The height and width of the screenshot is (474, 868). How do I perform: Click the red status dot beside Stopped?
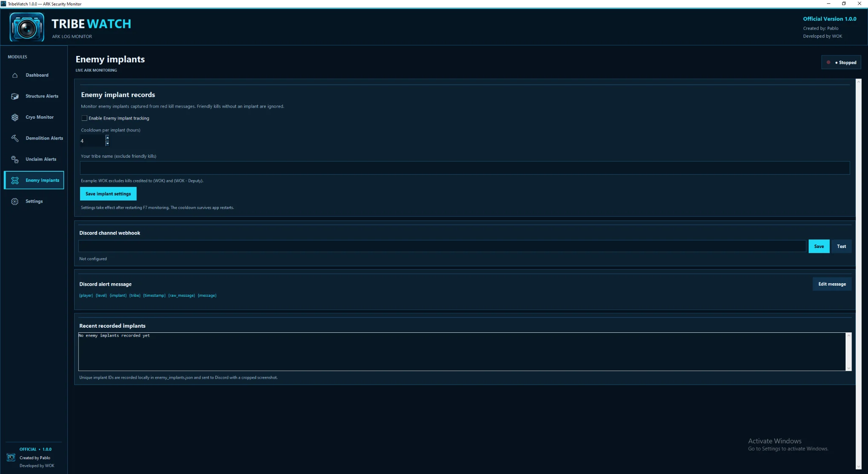click(829, 62)
